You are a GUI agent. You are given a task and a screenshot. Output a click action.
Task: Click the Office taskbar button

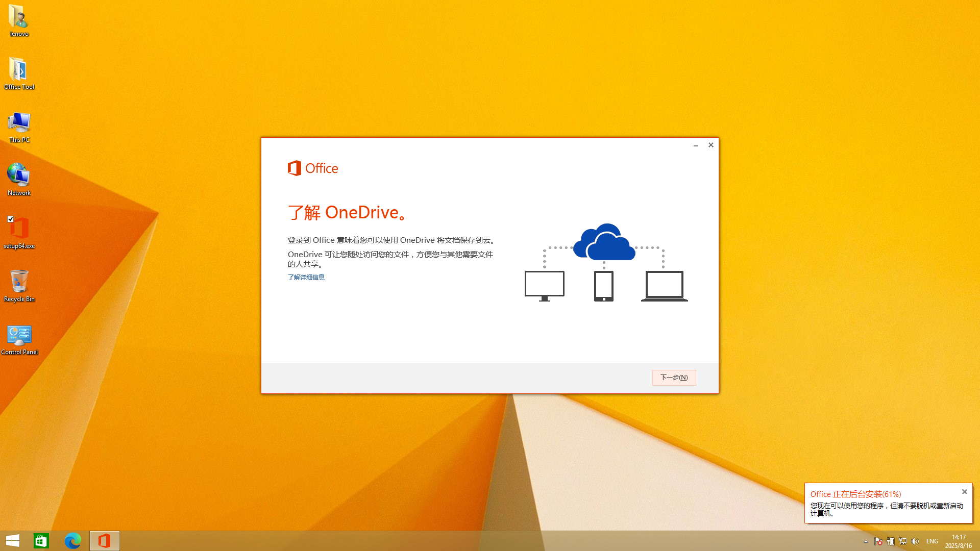105,541
